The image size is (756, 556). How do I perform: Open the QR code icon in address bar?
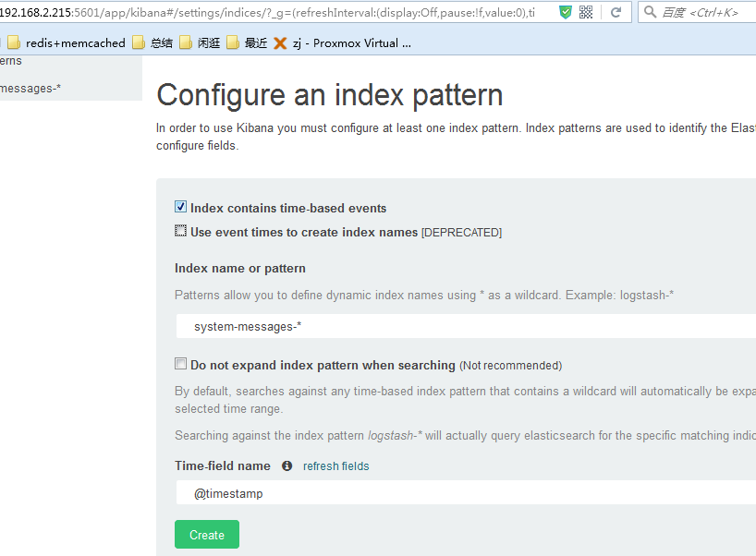point(586,12)
